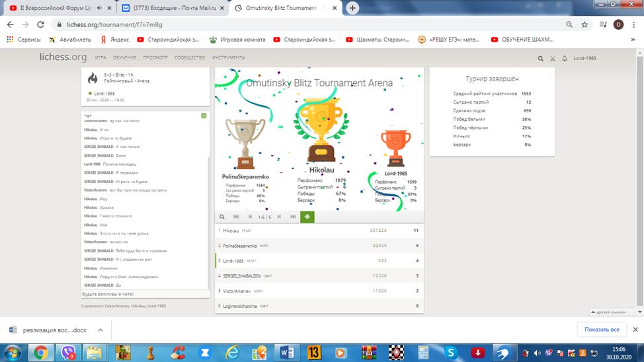Go to last standings page

(293, 217)
